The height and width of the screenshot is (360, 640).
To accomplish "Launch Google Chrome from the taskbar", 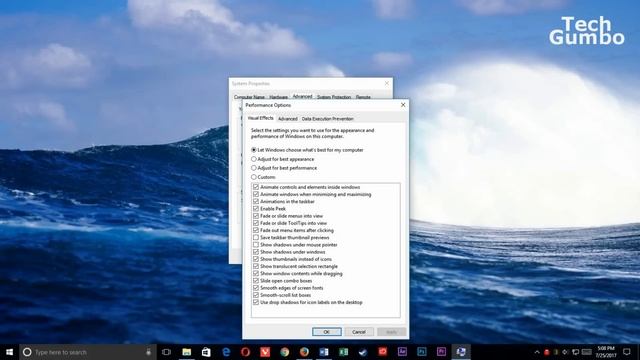I will [x=284, y=352].
